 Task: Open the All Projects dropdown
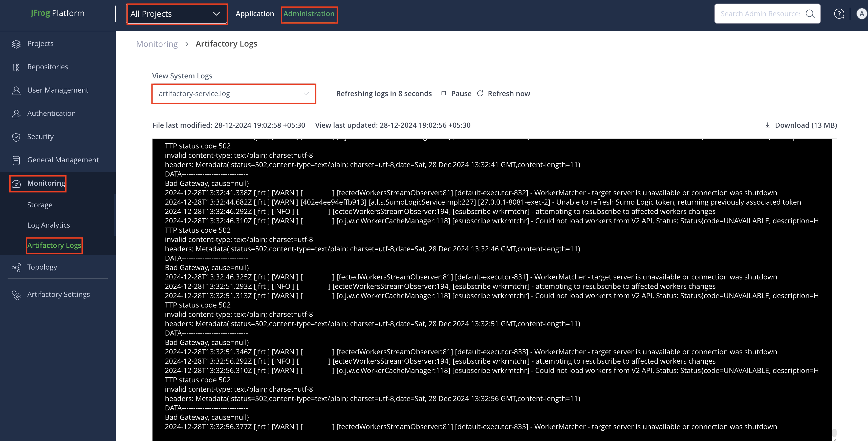tap(177, 14)
